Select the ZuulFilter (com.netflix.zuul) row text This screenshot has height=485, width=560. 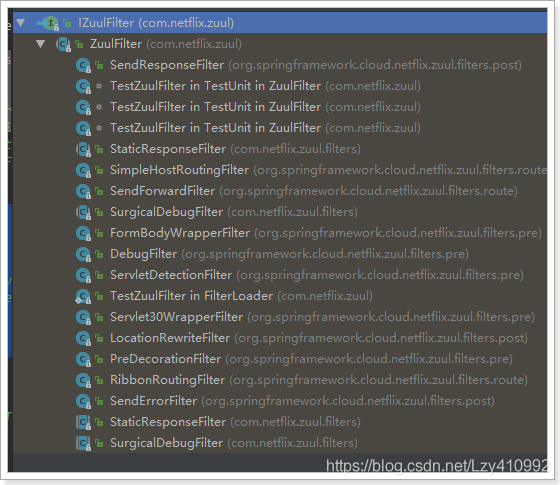(166, 44)
